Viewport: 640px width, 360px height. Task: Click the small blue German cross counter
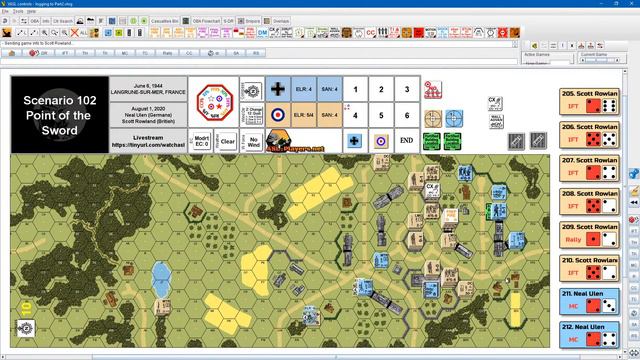tap(354, 141)
